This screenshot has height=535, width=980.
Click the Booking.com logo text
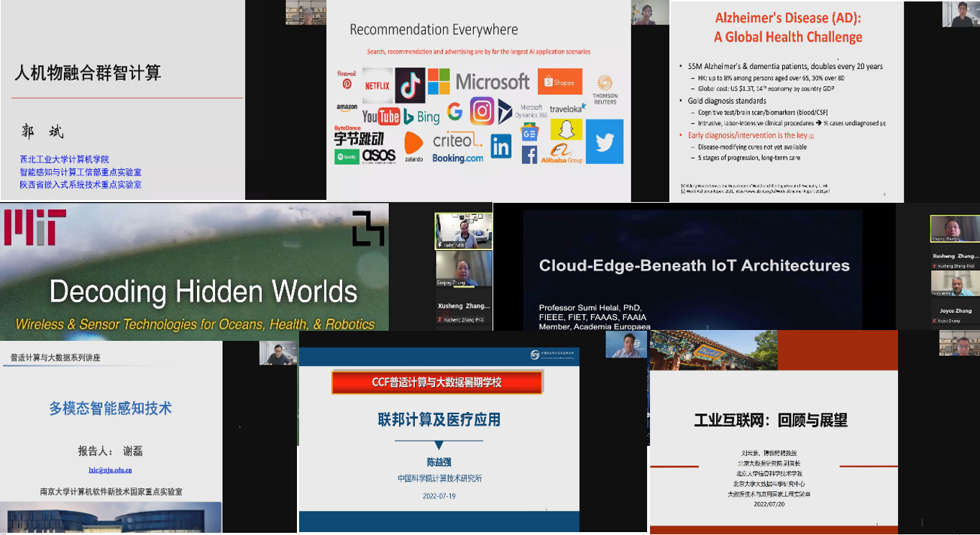click(457, 158)
